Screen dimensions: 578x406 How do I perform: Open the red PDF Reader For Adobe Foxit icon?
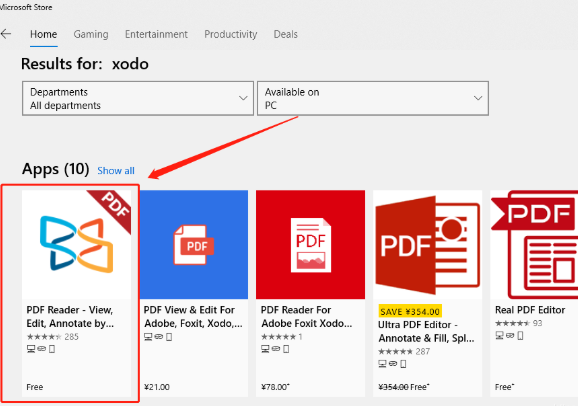310,244
